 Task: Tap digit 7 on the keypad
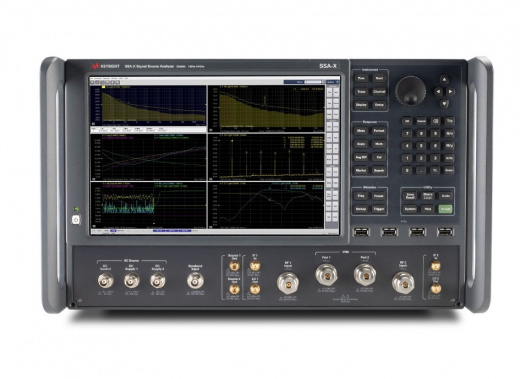pos(407,133)
